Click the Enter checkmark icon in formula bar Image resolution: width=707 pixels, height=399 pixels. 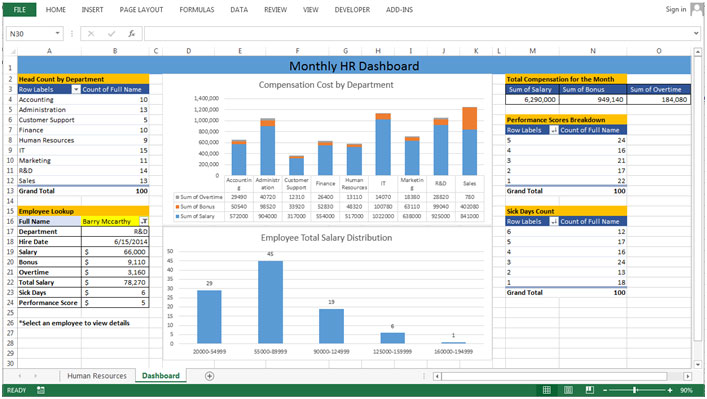[111, 33]
